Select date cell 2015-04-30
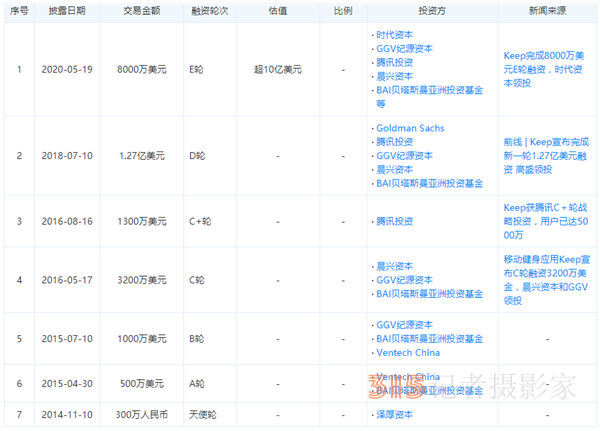 click(67, 384)
